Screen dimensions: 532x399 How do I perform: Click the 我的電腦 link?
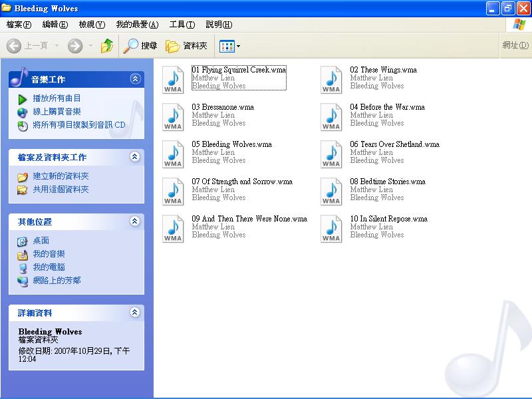(49, 267)
